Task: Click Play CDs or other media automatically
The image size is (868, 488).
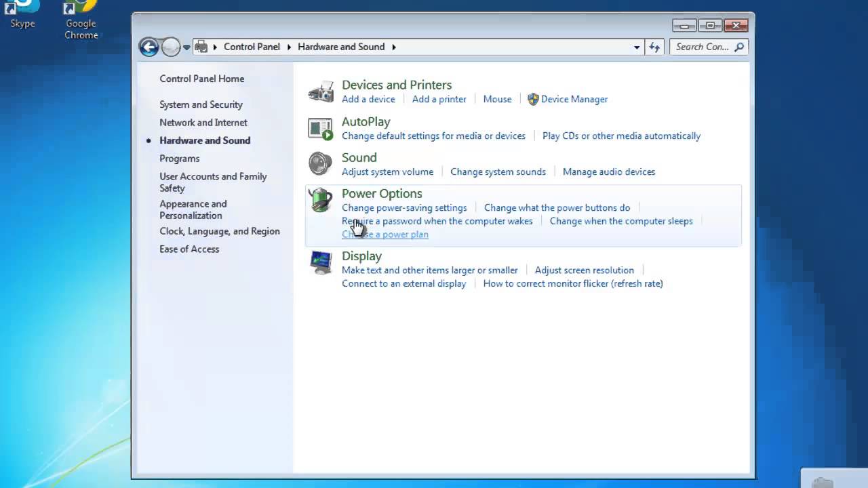Action: (x=621, y=136)
